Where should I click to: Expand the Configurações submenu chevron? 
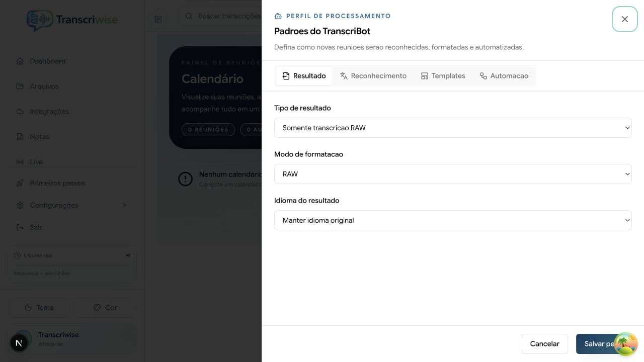(124, 205)
